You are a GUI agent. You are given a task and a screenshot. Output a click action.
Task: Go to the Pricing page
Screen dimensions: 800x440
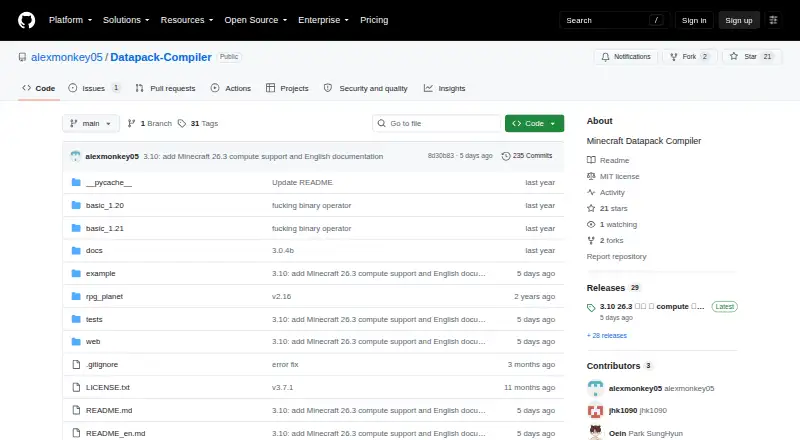[x=374, y=20]
